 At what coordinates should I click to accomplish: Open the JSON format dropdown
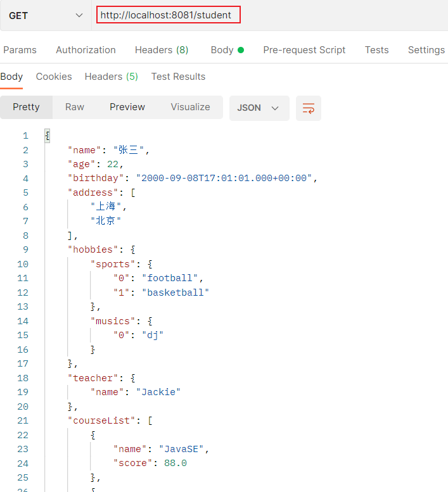click(x=259, y=108)
